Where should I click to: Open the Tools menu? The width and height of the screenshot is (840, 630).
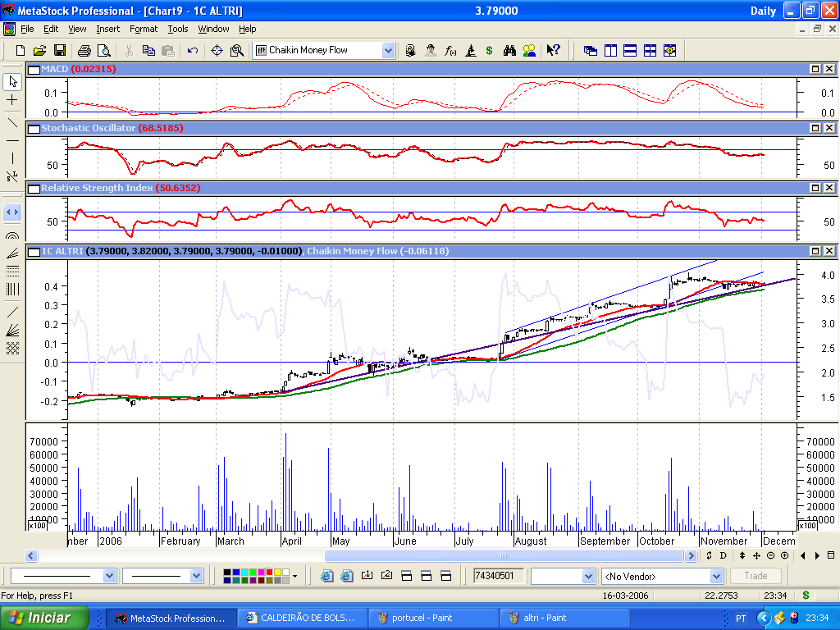click(178, 29)
